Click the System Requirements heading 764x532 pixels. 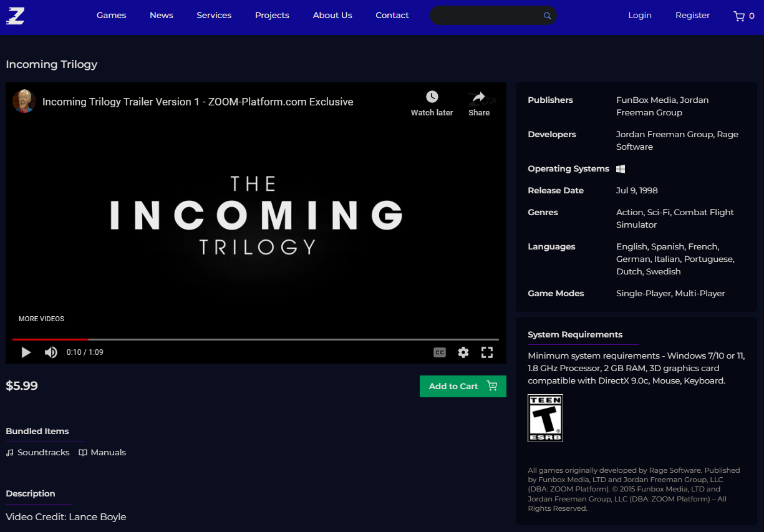point(575,334)
